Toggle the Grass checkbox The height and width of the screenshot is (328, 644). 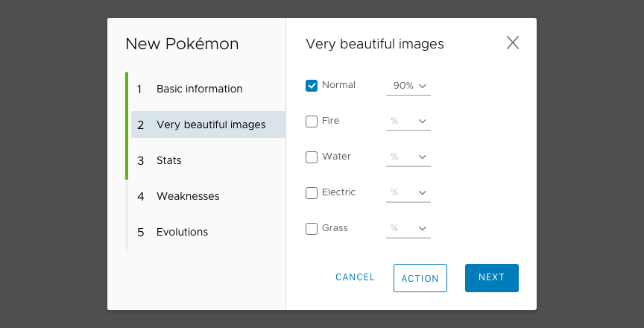tap(312, 229)
